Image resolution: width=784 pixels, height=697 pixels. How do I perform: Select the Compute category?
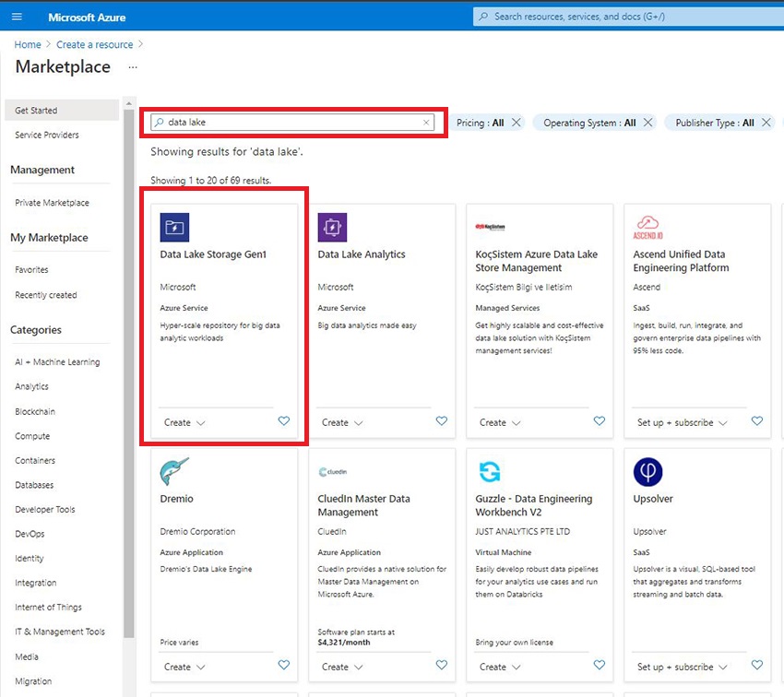pyautogui.click(x=32, y=436)
